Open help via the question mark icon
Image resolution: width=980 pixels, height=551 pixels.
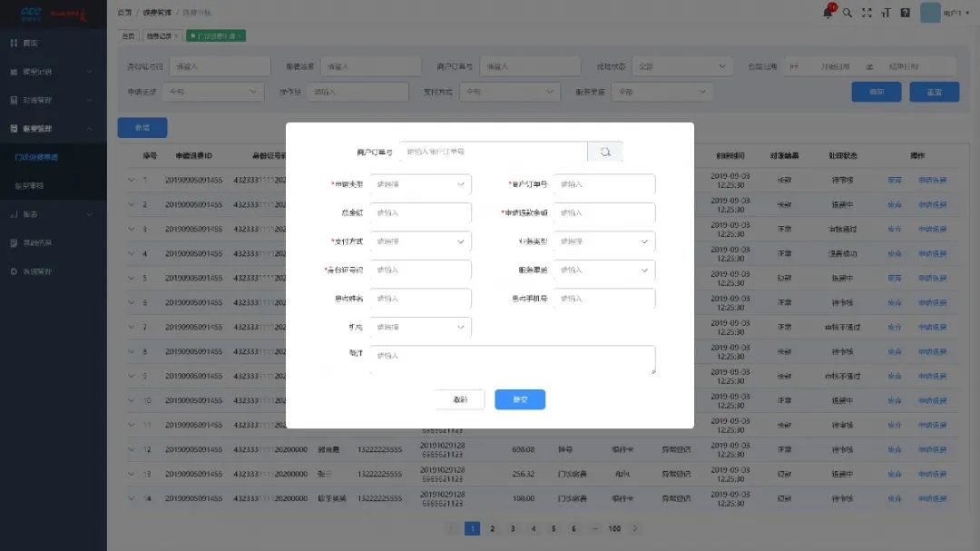pos(905,13)
